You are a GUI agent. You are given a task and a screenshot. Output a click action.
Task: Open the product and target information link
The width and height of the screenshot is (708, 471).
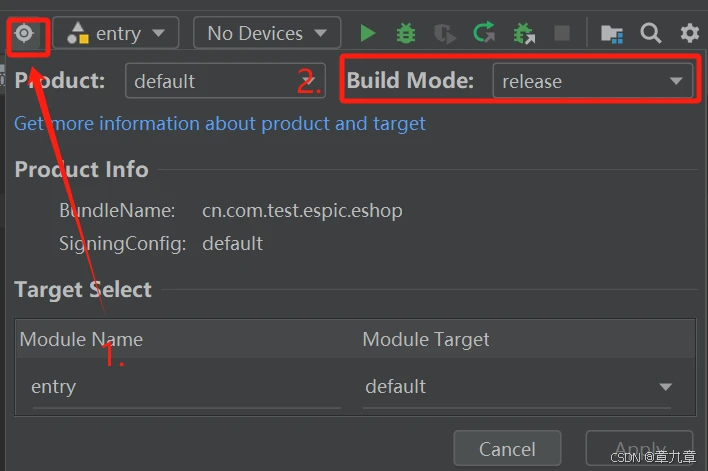[x=220, y=123]
